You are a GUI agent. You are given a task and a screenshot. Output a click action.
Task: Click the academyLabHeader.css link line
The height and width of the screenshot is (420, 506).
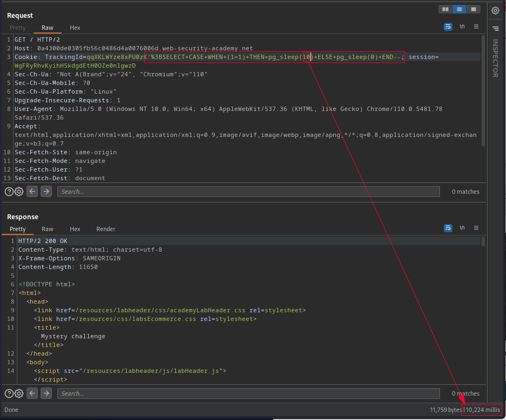point(170,310)
